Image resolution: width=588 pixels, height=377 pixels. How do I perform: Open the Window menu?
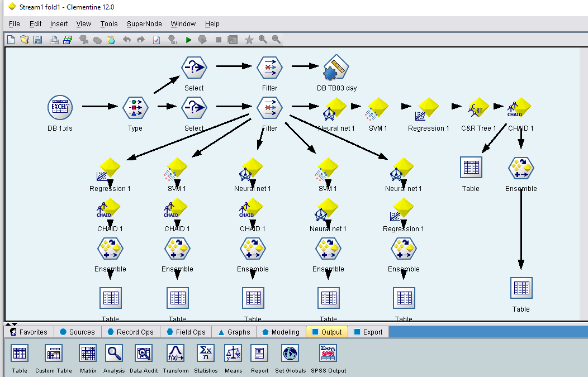pyautogui.click(x=183, y=24)
